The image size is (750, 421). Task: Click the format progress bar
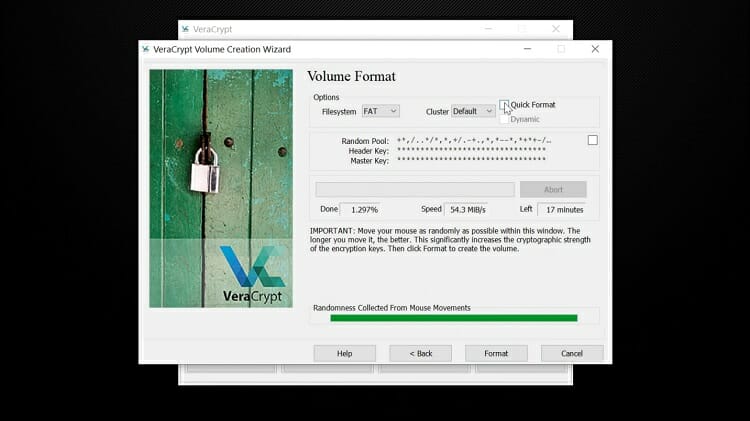point(415,189)
